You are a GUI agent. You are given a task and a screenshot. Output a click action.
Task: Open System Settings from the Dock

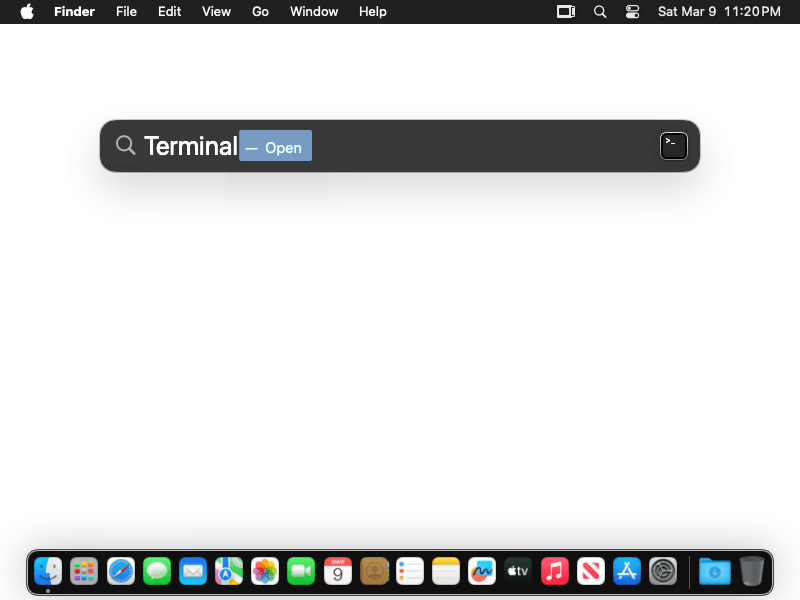pos(663,571)
